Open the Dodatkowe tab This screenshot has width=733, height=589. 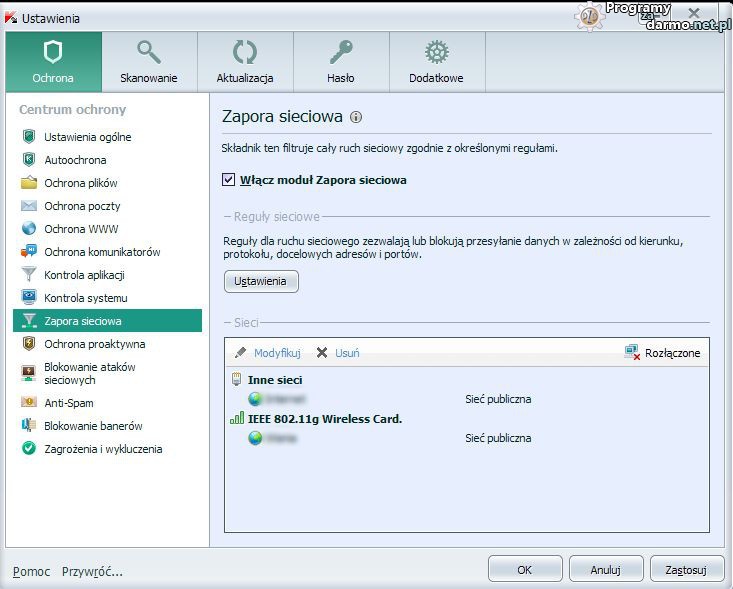click(x=437, y=62)
